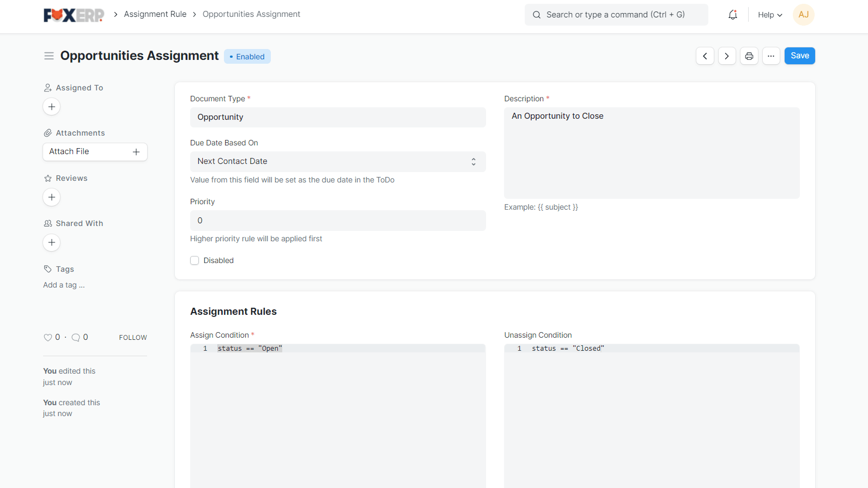Add an assignee under Assigned To
The height and width of the screenshot is (488, 868).
52,107
